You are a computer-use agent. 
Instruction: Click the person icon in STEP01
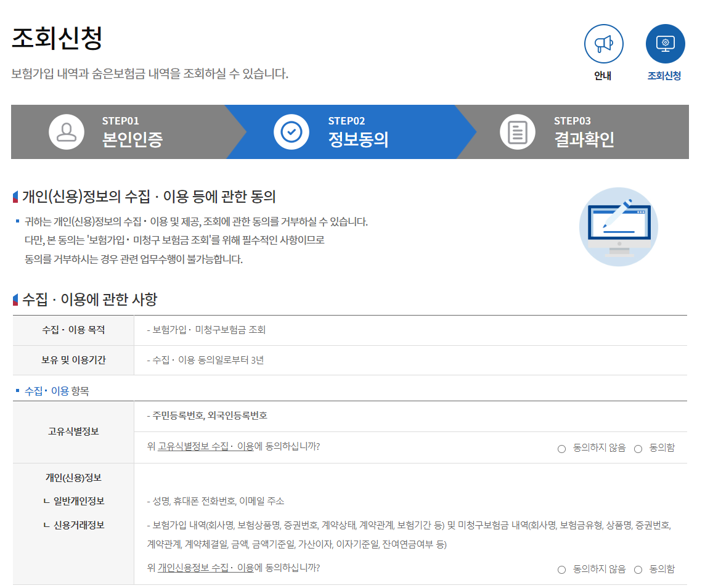coord(67,132)
